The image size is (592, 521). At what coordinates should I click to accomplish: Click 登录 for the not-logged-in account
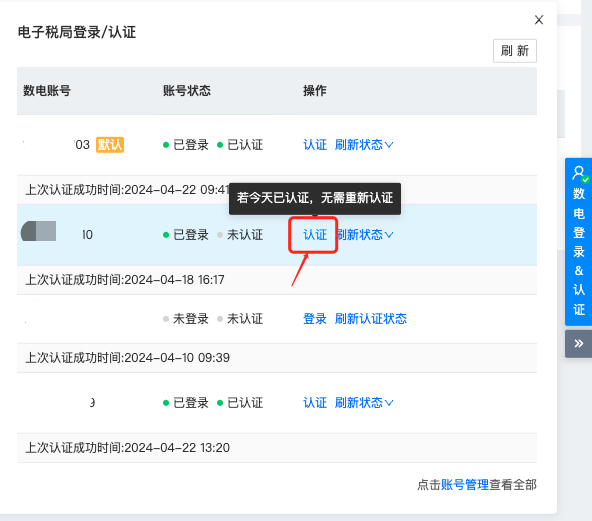point(314,319)
